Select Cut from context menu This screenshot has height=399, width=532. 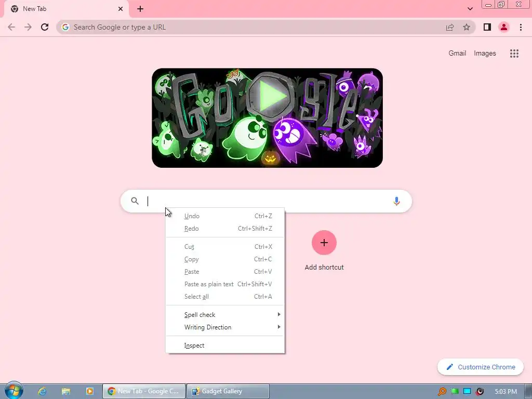point(225,247)
